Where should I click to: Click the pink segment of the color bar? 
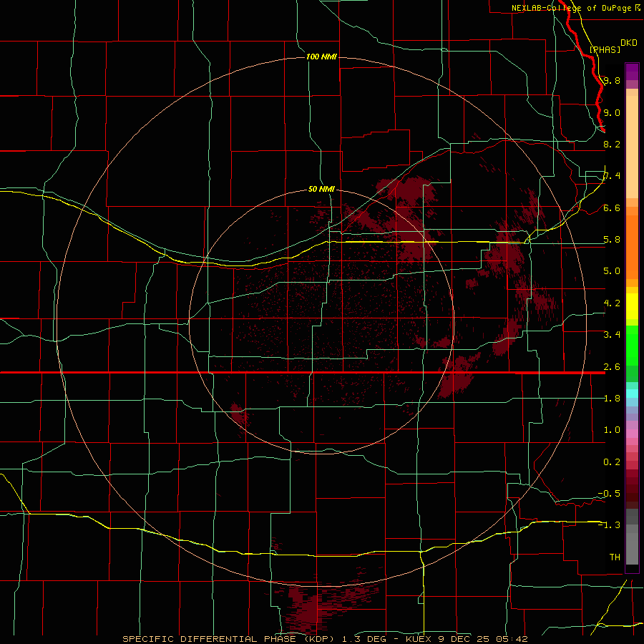point(632,434)
